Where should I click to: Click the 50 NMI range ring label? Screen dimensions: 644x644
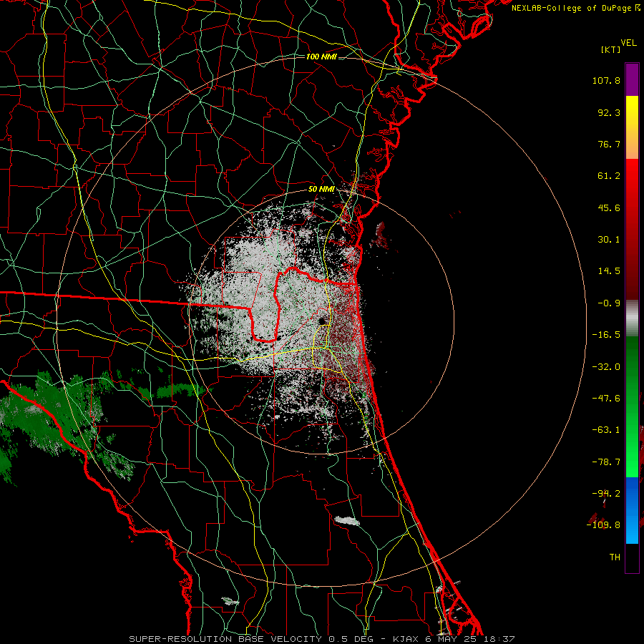click(321, 190)
